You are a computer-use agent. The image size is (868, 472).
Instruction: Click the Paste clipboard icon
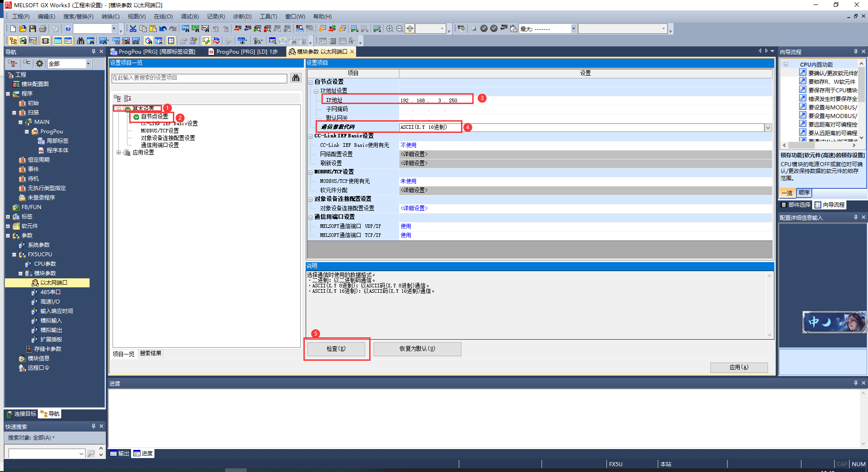point(153,28)
